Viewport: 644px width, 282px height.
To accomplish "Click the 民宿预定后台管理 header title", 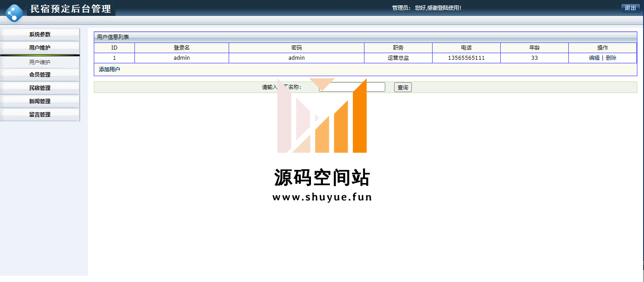I will [70, 9].
